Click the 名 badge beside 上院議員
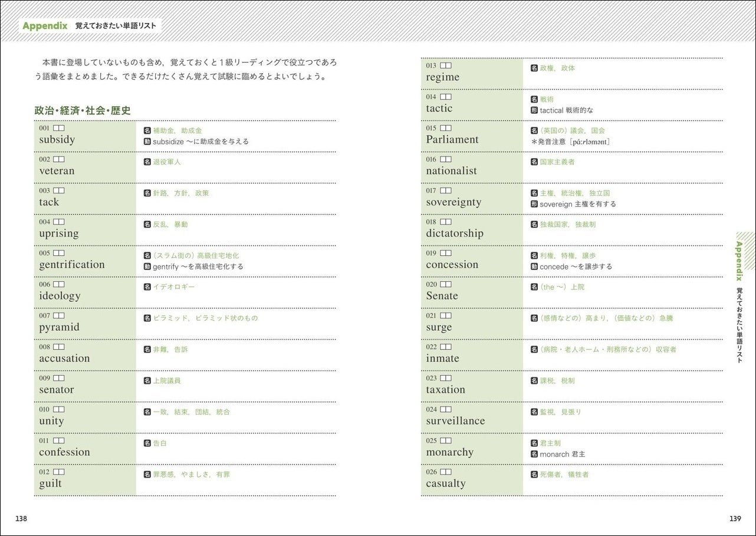The width and height of the screenshot is (756, 536). click(x=147, y=380)
